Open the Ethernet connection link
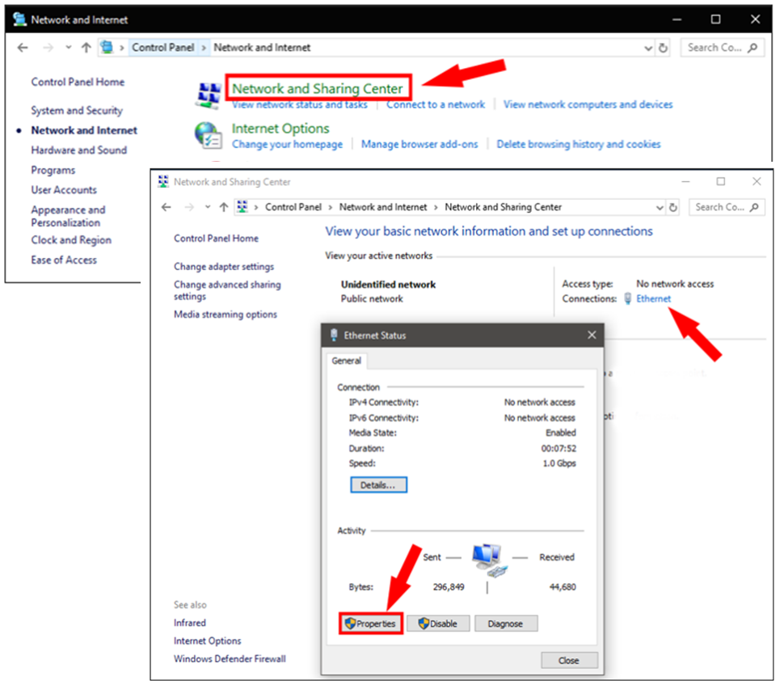 pos(653,299)
